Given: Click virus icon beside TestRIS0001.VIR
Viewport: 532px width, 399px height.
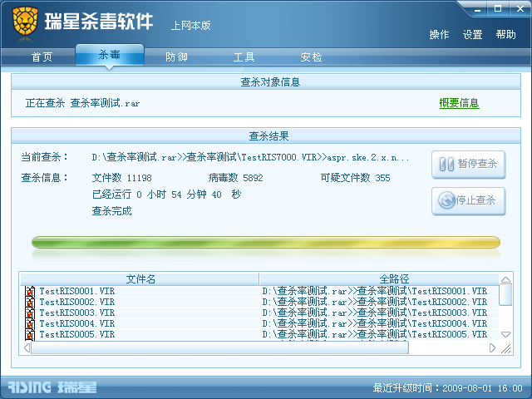Looking at the screenshot, I should [30, 292].
